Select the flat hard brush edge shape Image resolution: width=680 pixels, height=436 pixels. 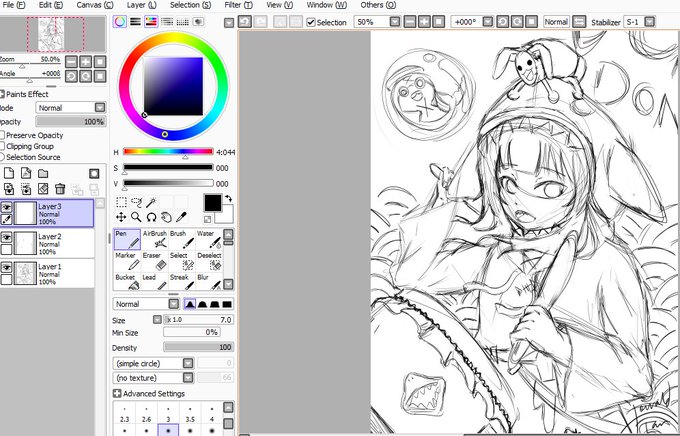click(x=227, y=304)
